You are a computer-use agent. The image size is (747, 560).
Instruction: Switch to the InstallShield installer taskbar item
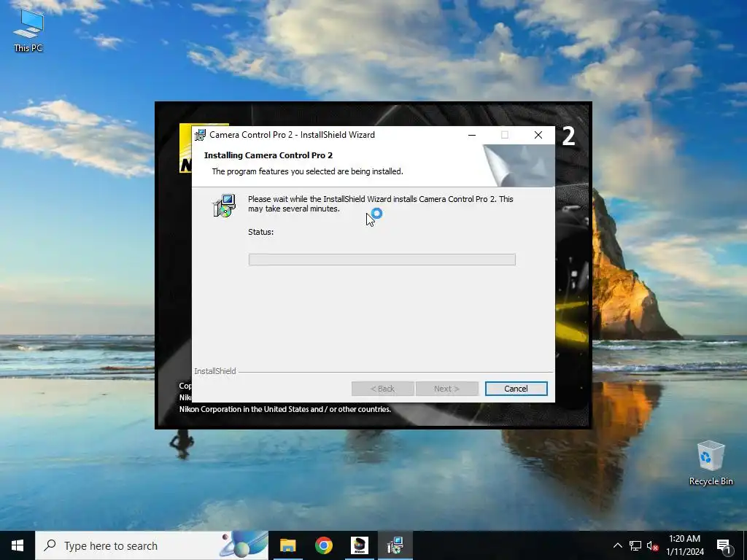click(x=395, y=545)
